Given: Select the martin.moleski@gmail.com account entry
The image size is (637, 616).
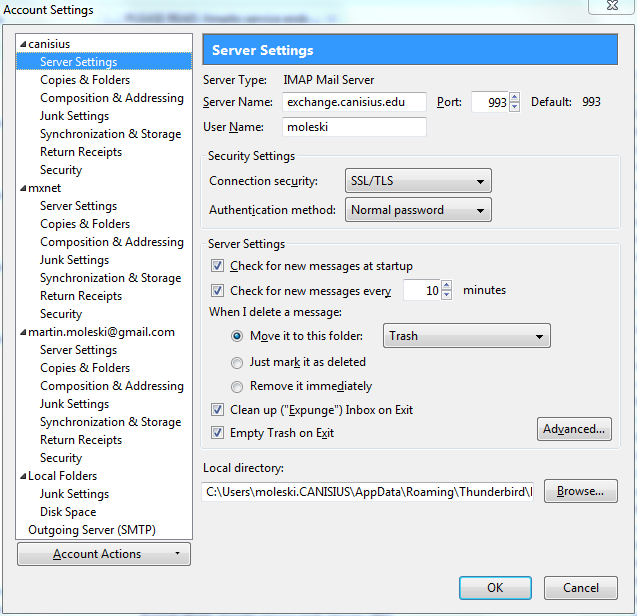Looking at the screenshot, I should (x=101, y=332).
